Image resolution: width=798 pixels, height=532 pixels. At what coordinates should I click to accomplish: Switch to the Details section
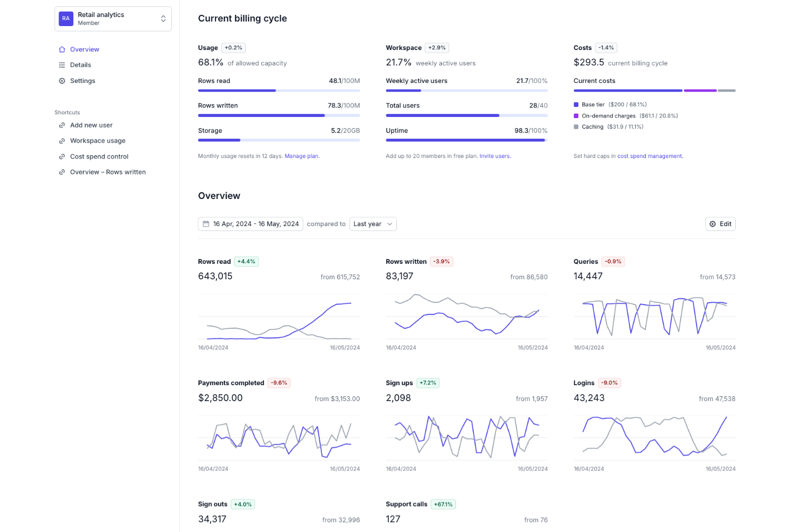tap(81, 64)
